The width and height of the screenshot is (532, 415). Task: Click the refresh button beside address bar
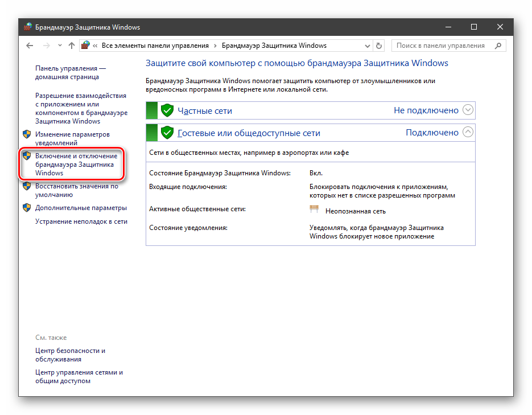click(380, 46)
